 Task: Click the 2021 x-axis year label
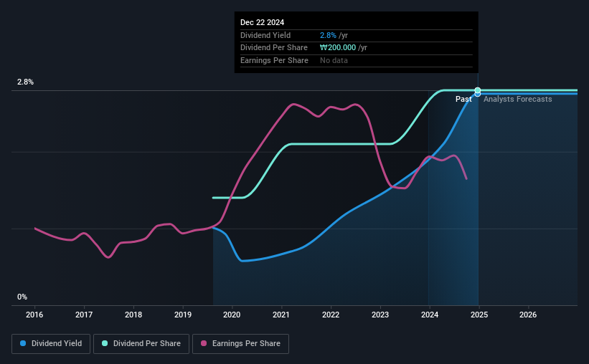[x=281, y=315]
